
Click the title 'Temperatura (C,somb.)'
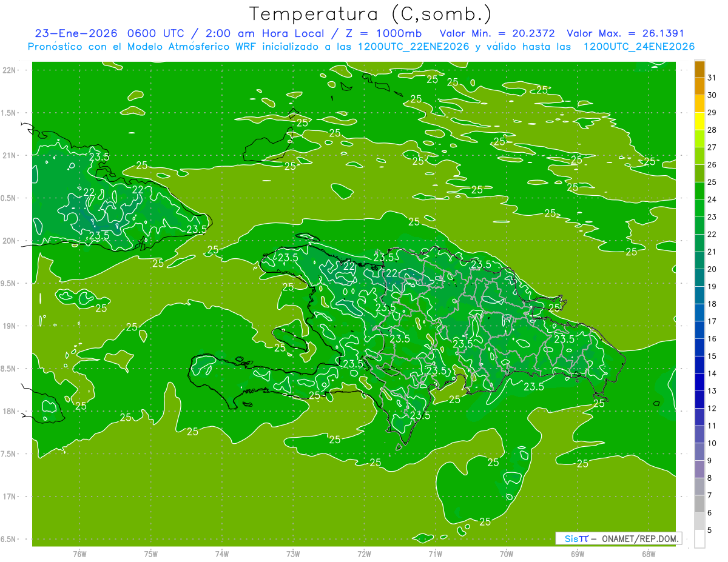pos(371,14)
